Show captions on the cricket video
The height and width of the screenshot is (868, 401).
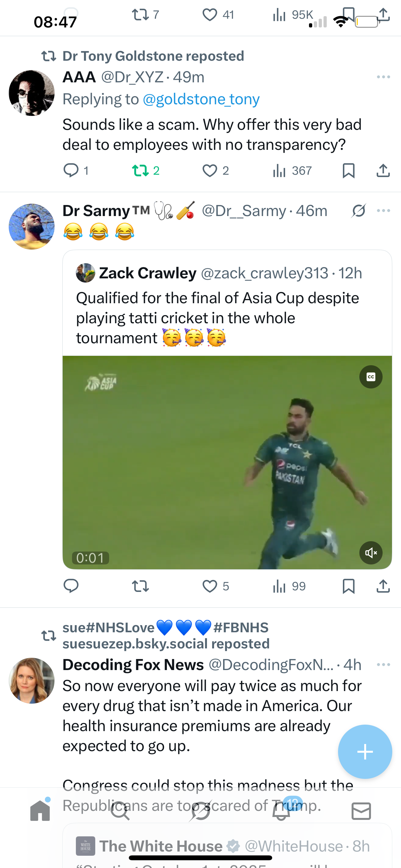(371, 377)
